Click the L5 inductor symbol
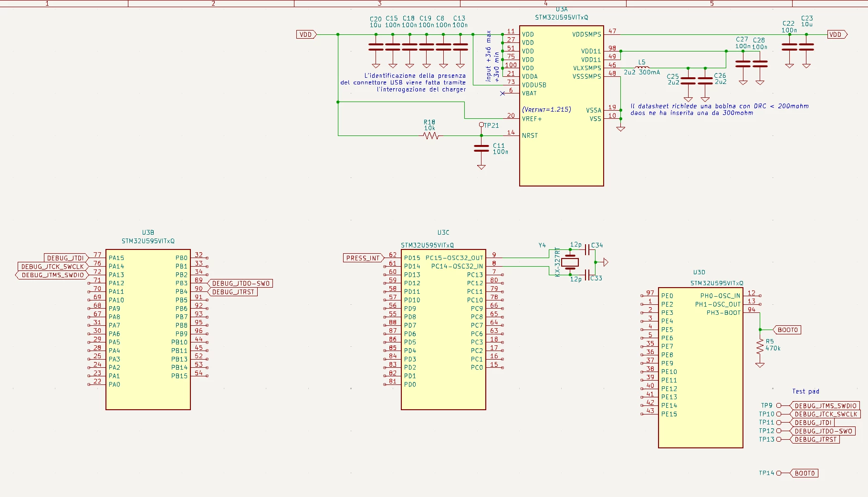This screenshot has height=497, width=868. pyautogui.click(x=642, y=67)
